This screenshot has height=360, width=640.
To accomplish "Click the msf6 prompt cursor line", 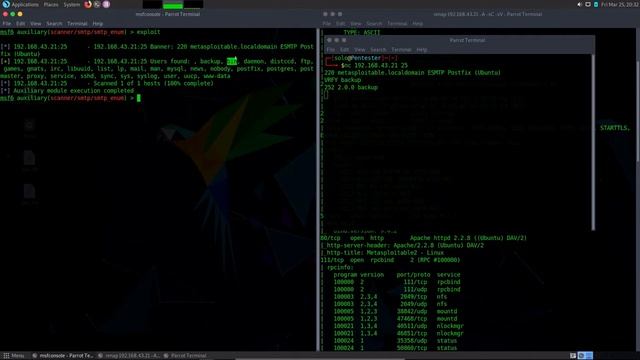I will pos(70,98).
